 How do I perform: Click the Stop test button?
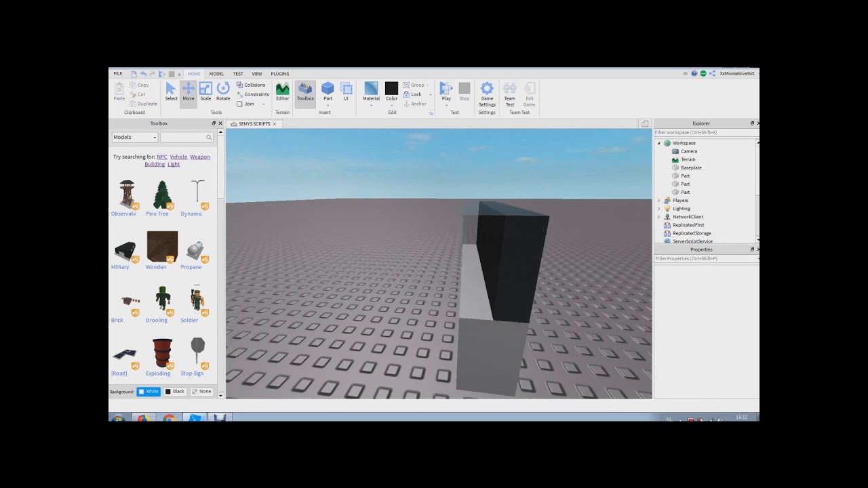click(x=465, y=91)
